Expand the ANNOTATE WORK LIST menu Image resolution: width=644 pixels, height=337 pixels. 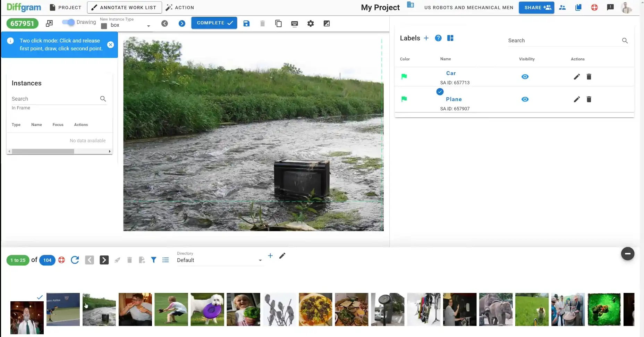pyautogui.click(x=124, y=7)
